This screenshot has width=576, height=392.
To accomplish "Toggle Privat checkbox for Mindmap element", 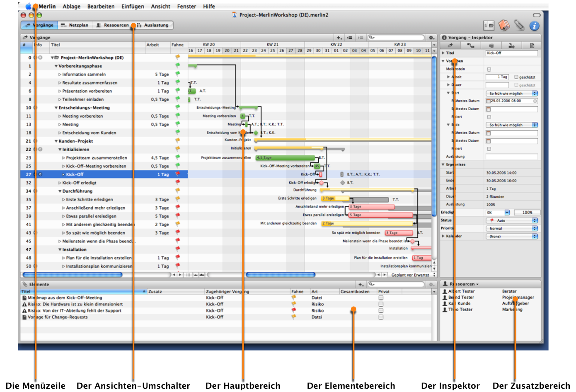I will [x=381, y=298].
